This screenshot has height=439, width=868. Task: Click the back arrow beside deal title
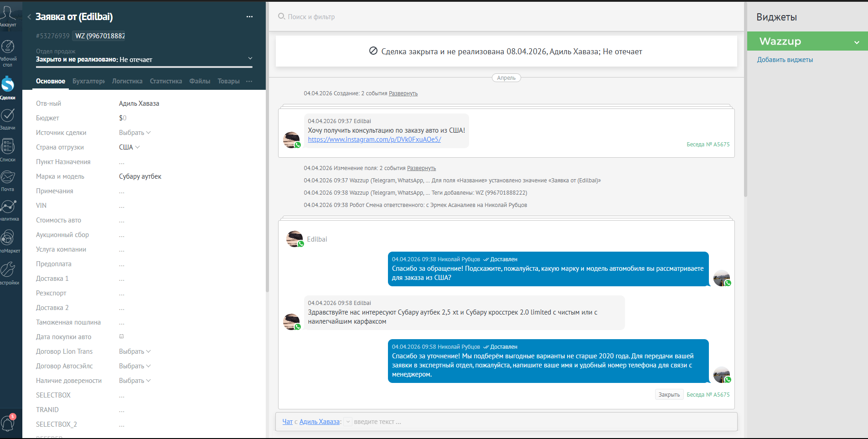pyautogui.click(x=29, y=17)
